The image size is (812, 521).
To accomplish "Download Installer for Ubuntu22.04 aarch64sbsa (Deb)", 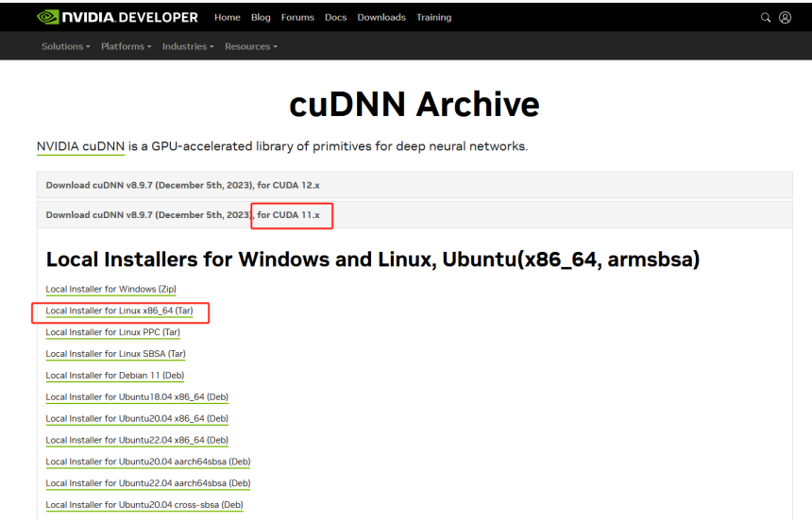I will click(148, 483).
